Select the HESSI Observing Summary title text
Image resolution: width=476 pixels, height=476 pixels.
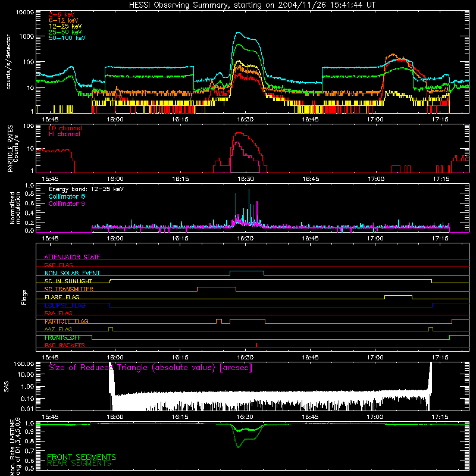[x=252, y=5]
